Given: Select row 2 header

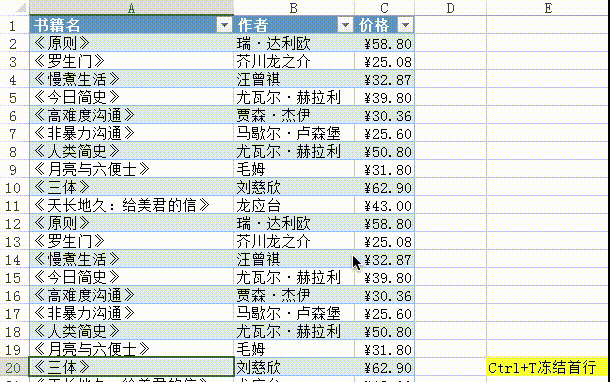Looking at the screenshot, I should pyautogui.click(x=13, y=43).
